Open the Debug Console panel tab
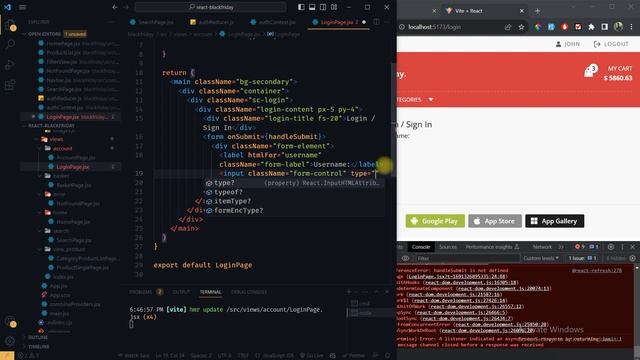640x360 pixels. pyautogui.click(x=249, y=292)
